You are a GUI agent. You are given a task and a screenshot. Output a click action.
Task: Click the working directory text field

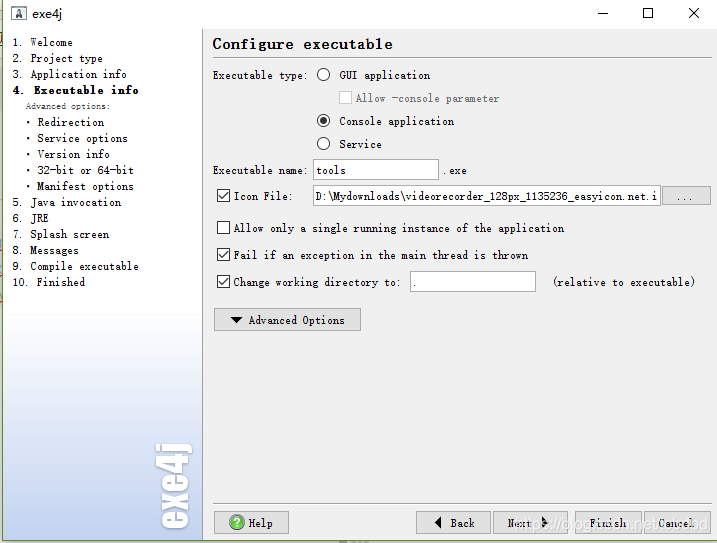(473, 281)
